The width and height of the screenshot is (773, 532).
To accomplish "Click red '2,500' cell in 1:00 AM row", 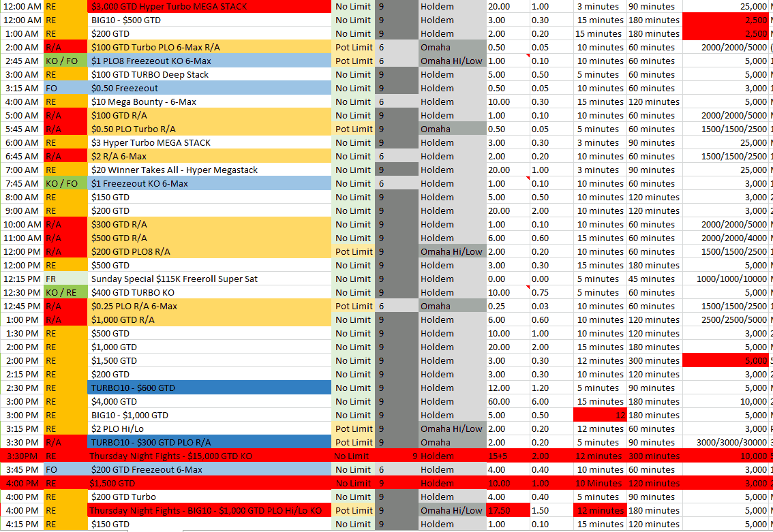I will tap(726, 34).
